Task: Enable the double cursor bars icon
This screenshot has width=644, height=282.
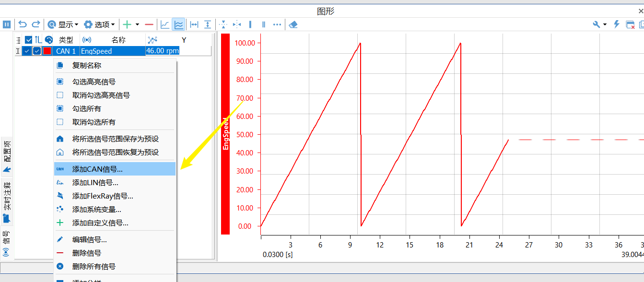Action: [x=263, y=24]
